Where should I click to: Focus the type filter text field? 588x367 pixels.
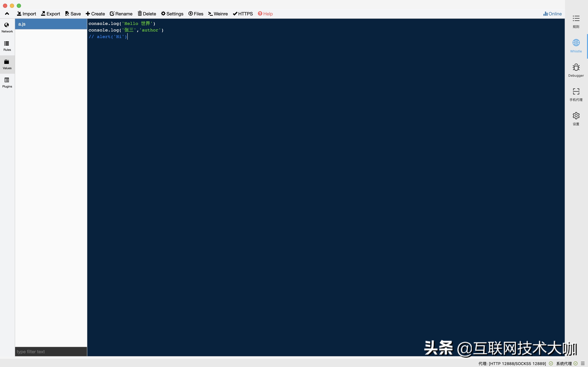pos(51,351)
